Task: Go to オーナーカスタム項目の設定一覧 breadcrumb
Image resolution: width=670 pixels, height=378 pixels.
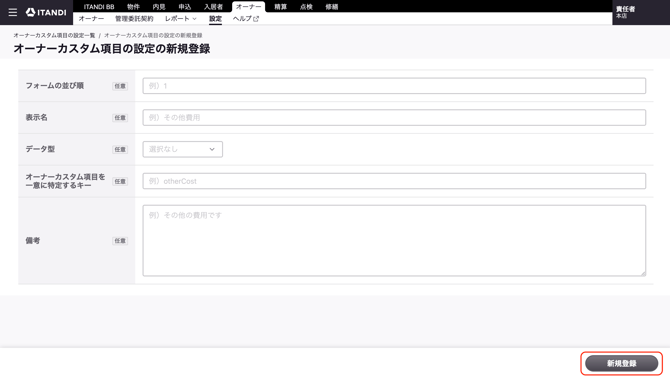Action: pyautogui.click(x=54, y=35)
